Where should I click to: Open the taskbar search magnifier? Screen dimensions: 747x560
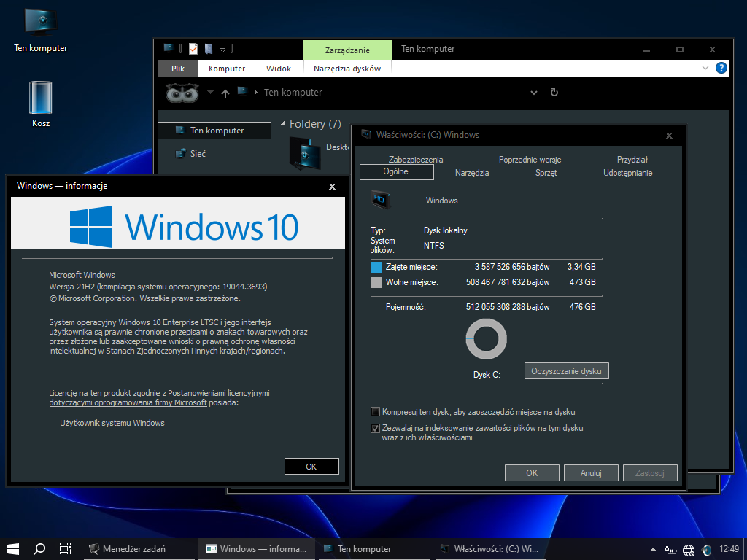[40, 549]
